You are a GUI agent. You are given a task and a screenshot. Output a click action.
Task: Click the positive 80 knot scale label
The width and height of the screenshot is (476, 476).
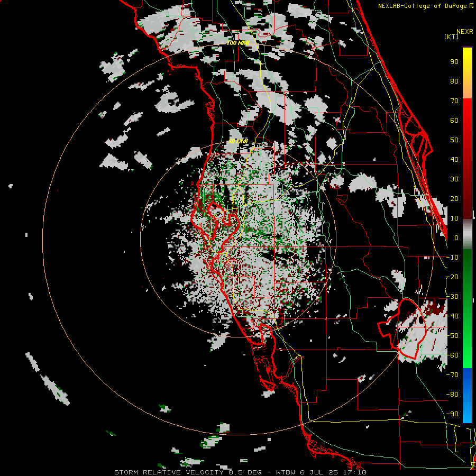point(454,81)
